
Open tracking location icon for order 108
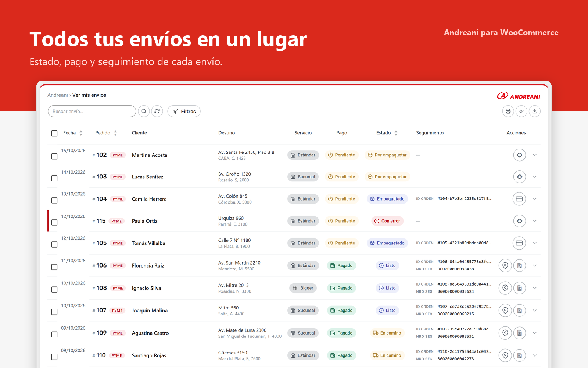[x=505, y=288]
